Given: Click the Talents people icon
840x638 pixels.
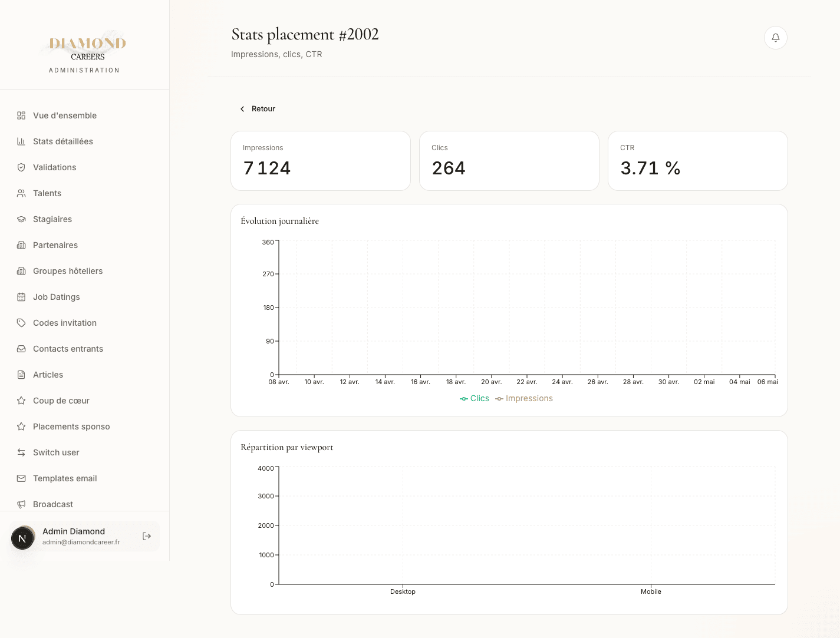Looking at the screenshot, I should (x=21, y=193).
